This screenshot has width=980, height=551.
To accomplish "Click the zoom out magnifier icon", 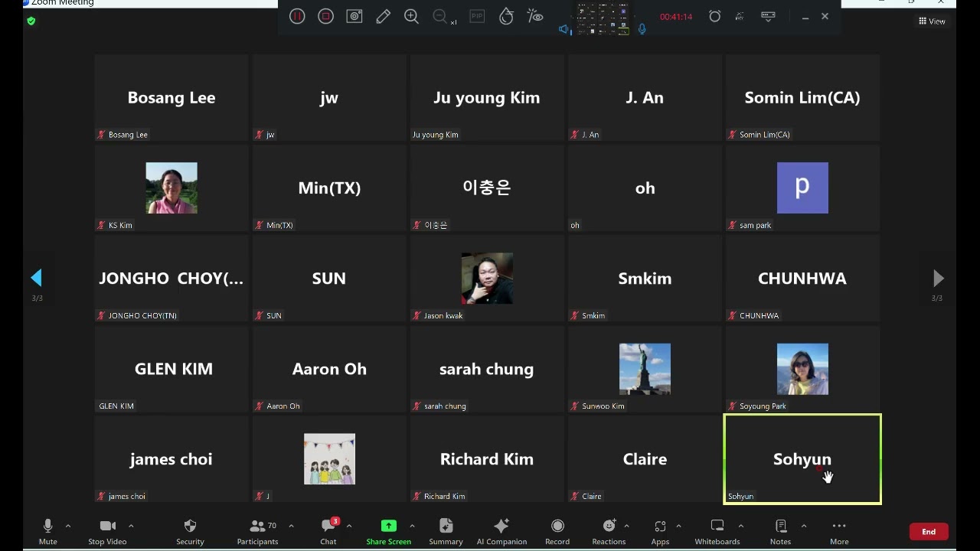I will [x=439, y=16].
